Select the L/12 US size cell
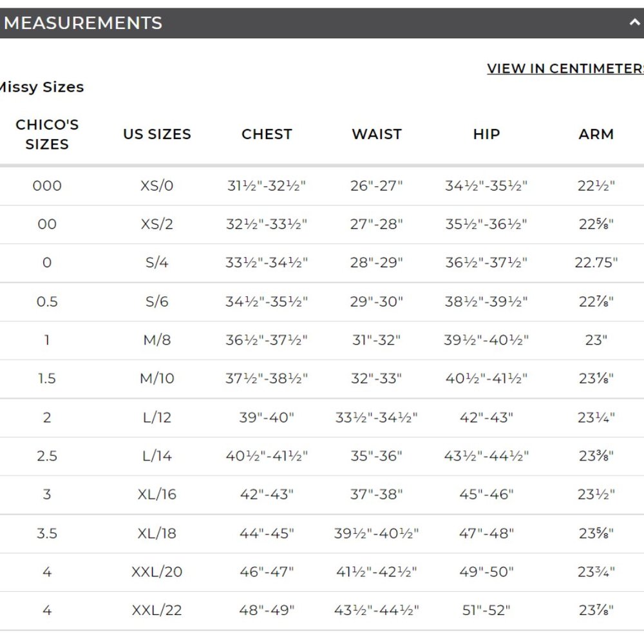644x644 pixels. coord(157,417)
